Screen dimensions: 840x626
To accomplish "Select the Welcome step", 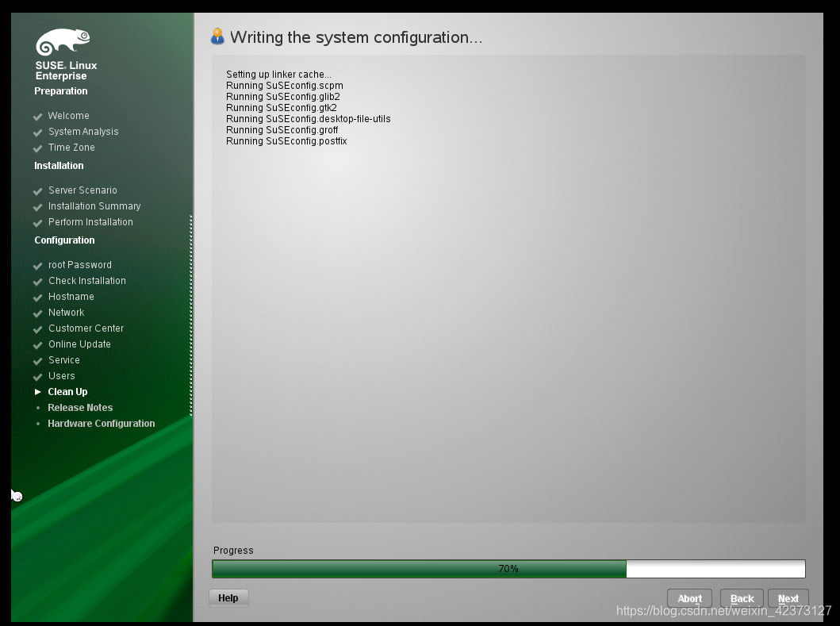I will [x=68, y=115].
